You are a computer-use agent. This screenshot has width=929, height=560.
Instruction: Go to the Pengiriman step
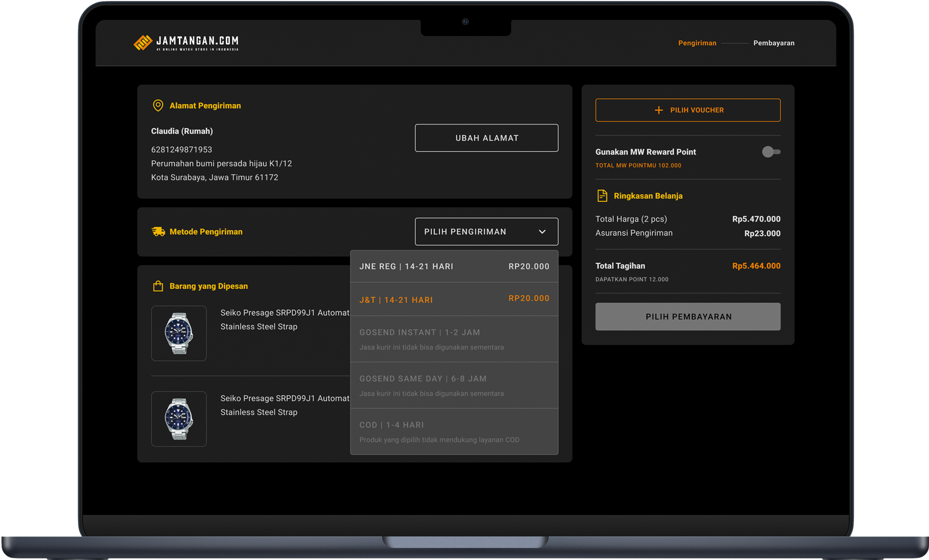click(x=697, y=43)
